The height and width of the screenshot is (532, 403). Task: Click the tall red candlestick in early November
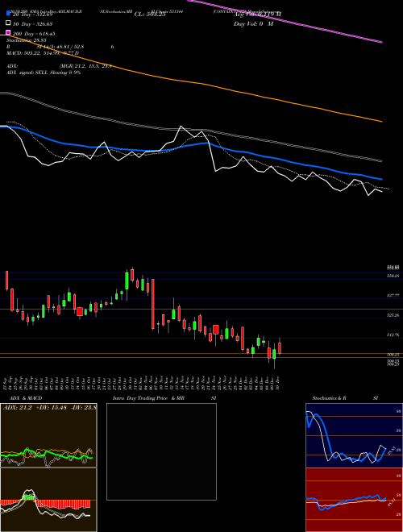pos(153,304)
